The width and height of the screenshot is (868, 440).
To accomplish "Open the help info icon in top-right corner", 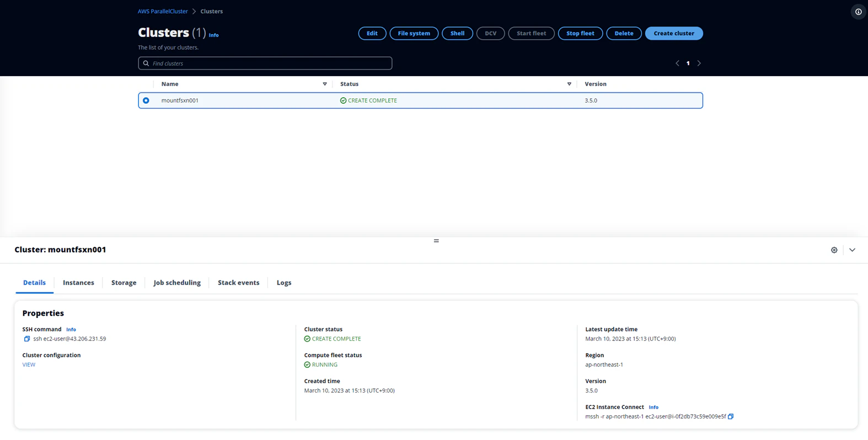I will pos(858,12).
